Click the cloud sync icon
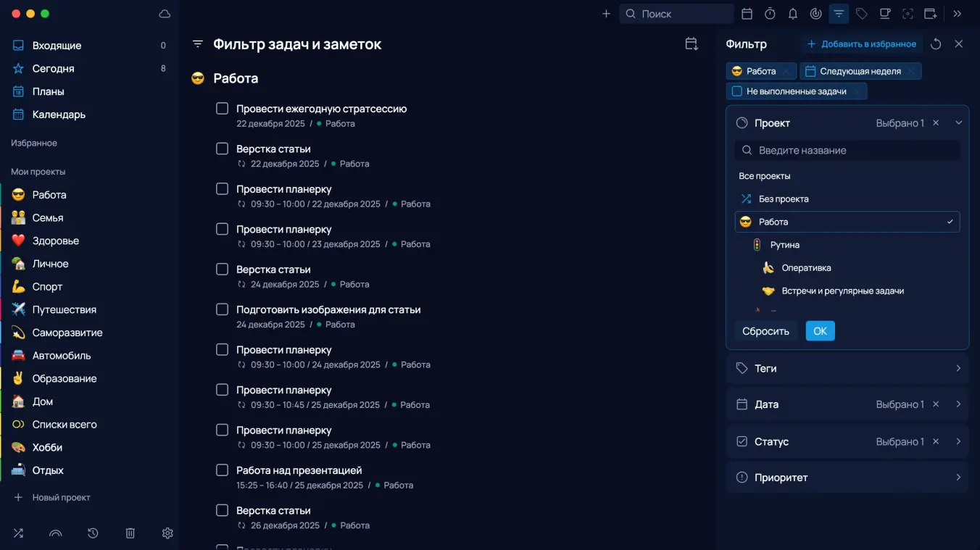Image resolution: width=980 pixels, height=550 pixels. [165, 14]
